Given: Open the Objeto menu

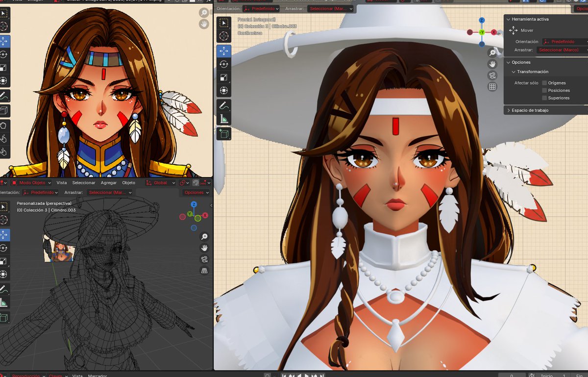Looking at the screenshot, I should click(128, 183).
